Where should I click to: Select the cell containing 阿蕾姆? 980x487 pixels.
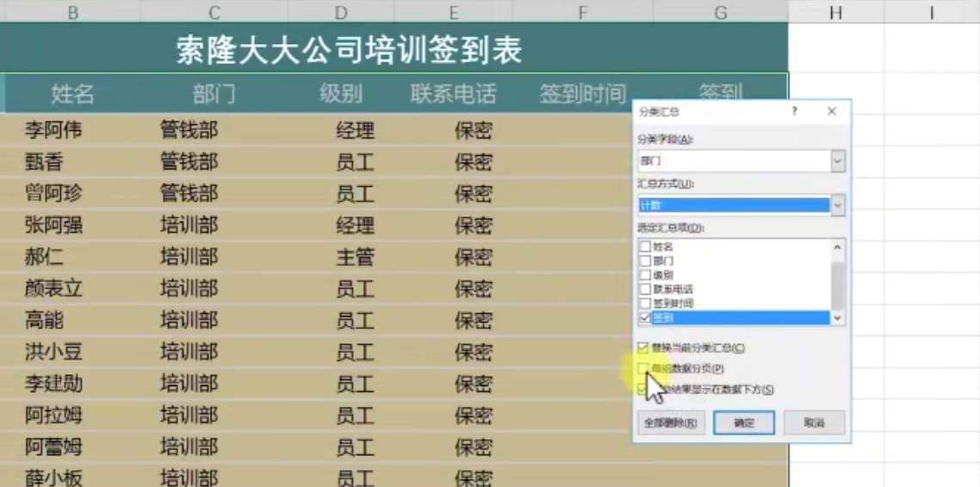click(72, 446)
